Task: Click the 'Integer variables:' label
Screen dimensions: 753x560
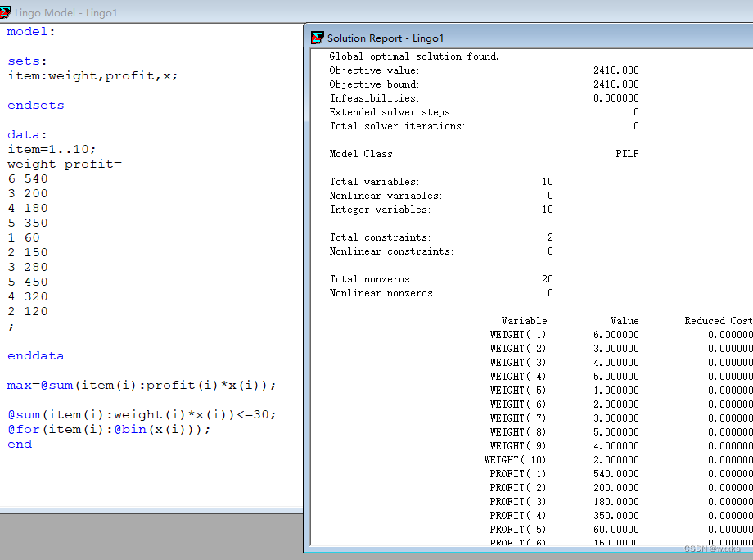Action: coord(380,210)
